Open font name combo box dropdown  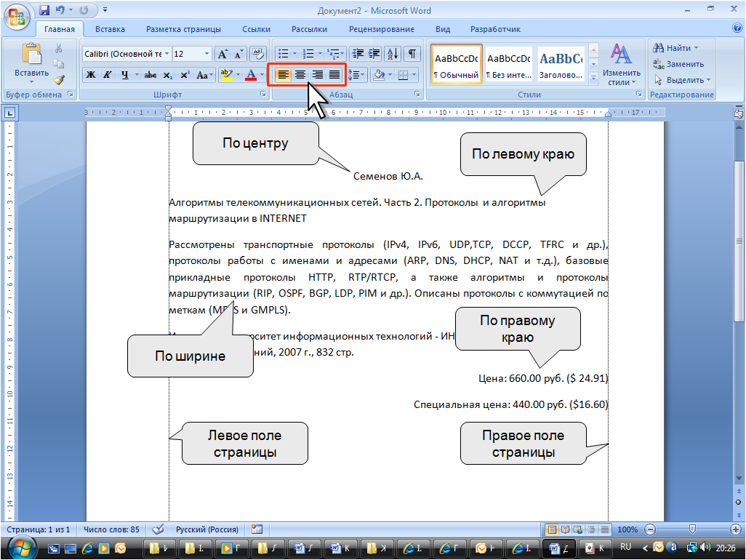[167, 54]
